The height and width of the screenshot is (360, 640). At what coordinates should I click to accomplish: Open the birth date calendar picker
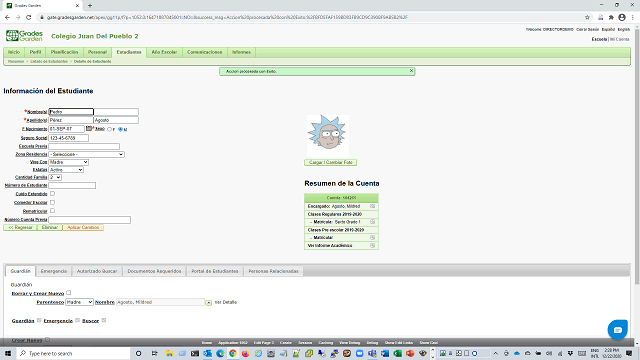tap(89, 129)
